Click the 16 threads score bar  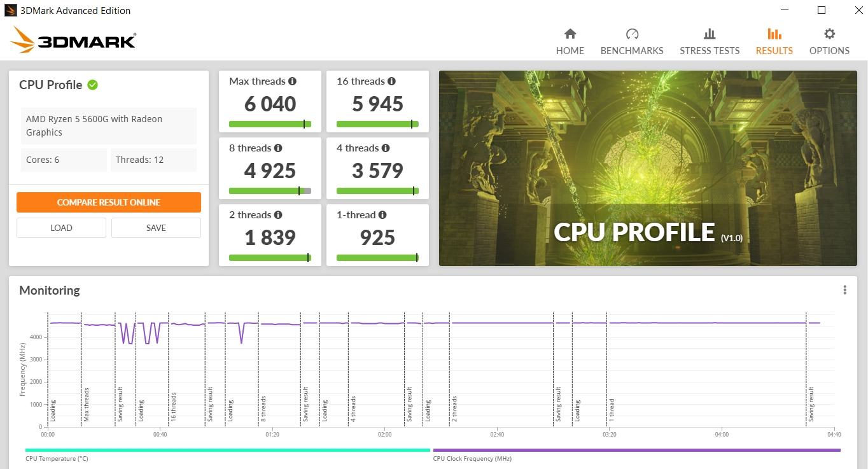point(377,124)
